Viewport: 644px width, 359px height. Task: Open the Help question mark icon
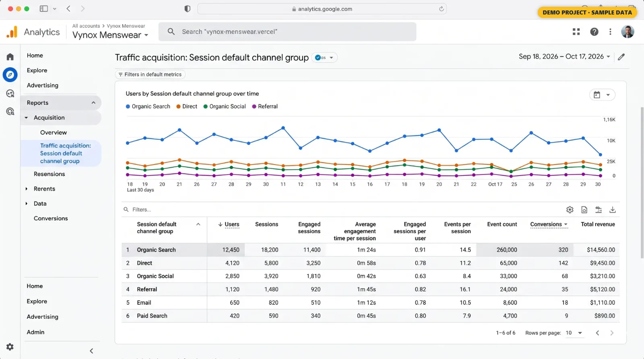[594, 32]
